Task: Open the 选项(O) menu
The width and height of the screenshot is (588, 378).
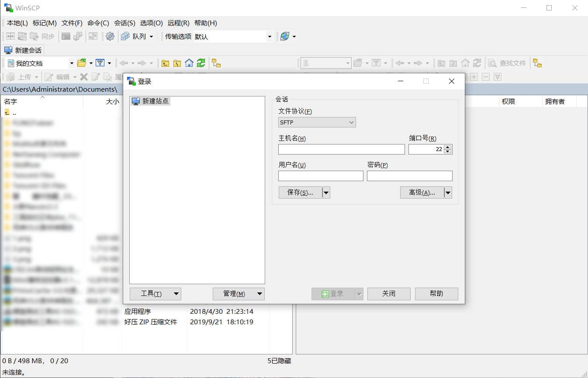Action: (152, 23)
